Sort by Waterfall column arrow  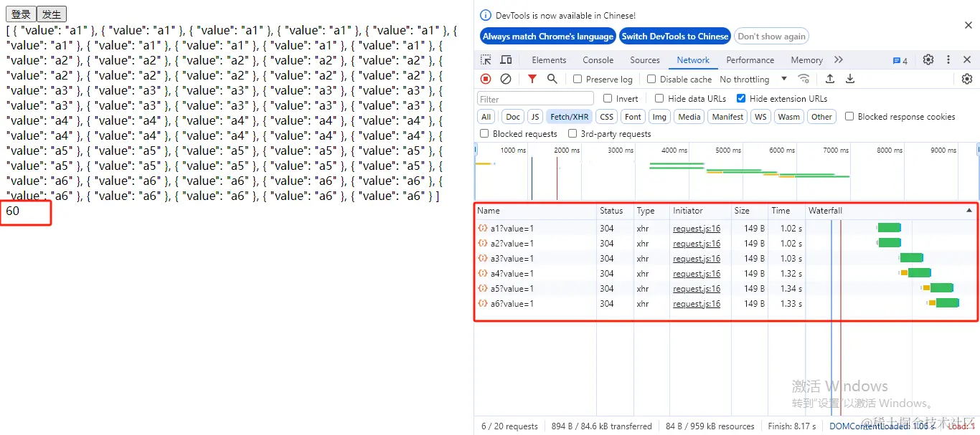969,211
